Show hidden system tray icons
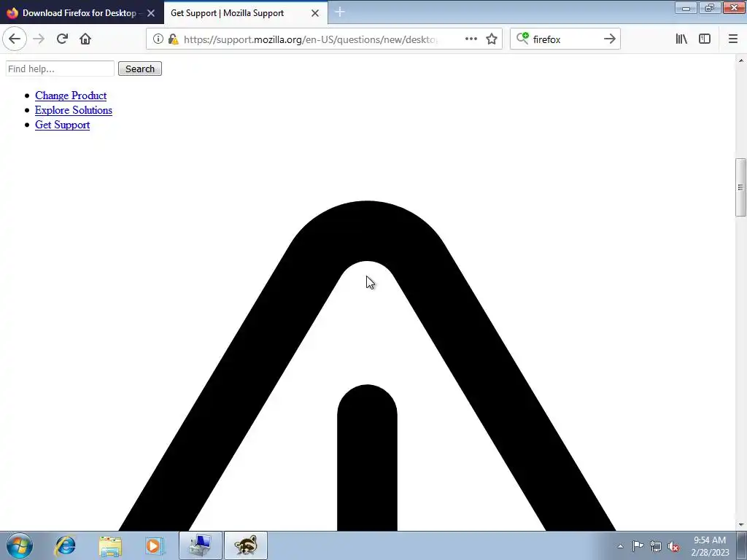The image size is (747, 560). click(620, 546)
